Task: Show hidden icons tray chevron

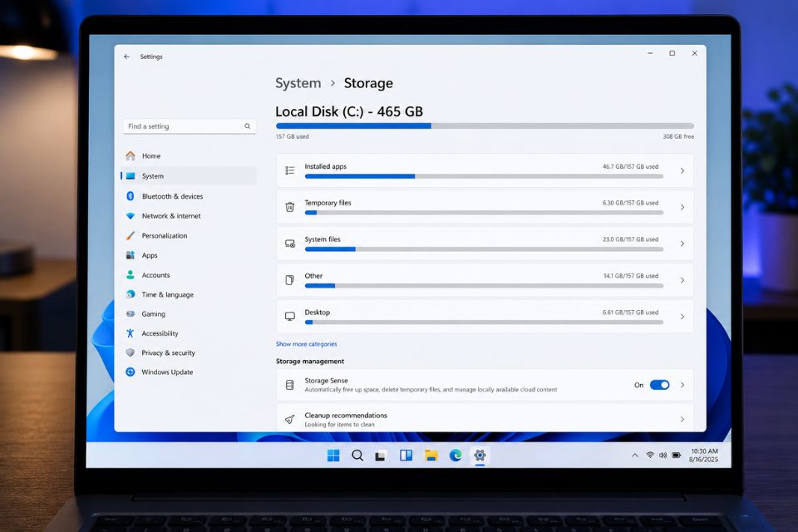Action: point(634,456)
